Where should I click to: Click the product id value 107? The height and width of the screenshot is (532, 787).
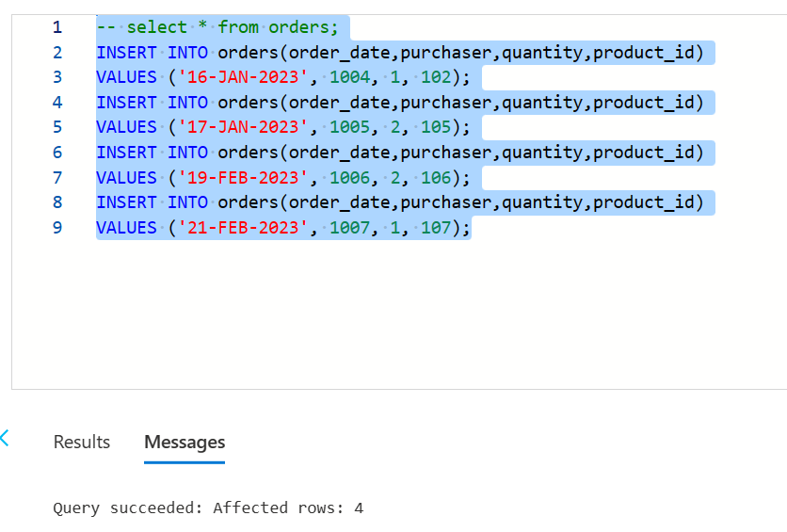point(436,227)
